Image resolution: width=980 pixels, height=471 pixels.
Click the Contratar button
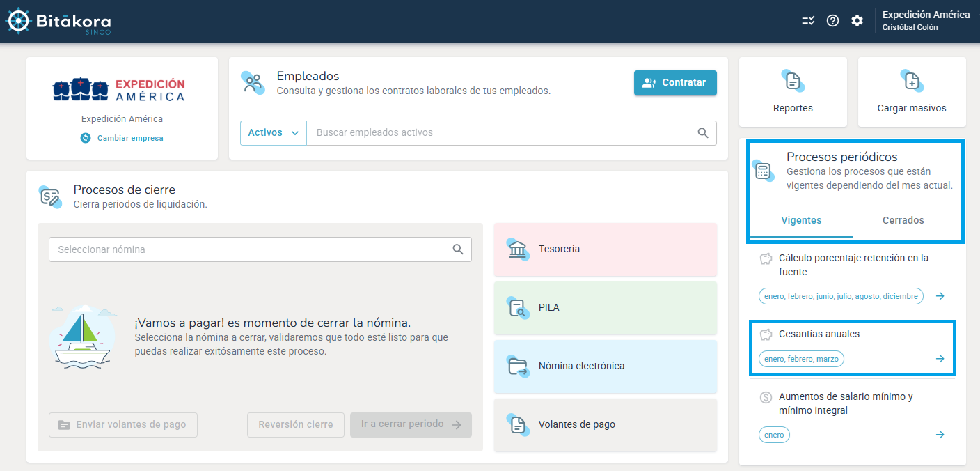click(x=674, y=82)
